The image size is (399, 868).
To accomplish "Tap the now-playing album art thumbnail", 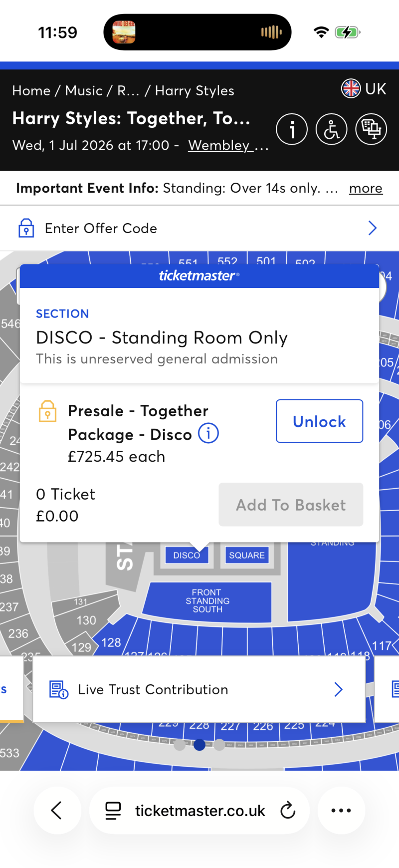I will [x=124, y=32].
